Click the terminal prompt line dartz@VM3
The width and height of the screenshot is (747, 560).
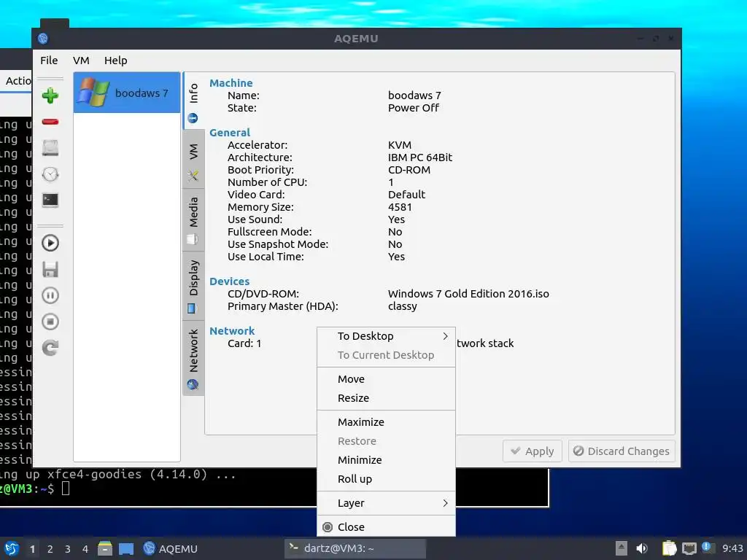[34, 488]
